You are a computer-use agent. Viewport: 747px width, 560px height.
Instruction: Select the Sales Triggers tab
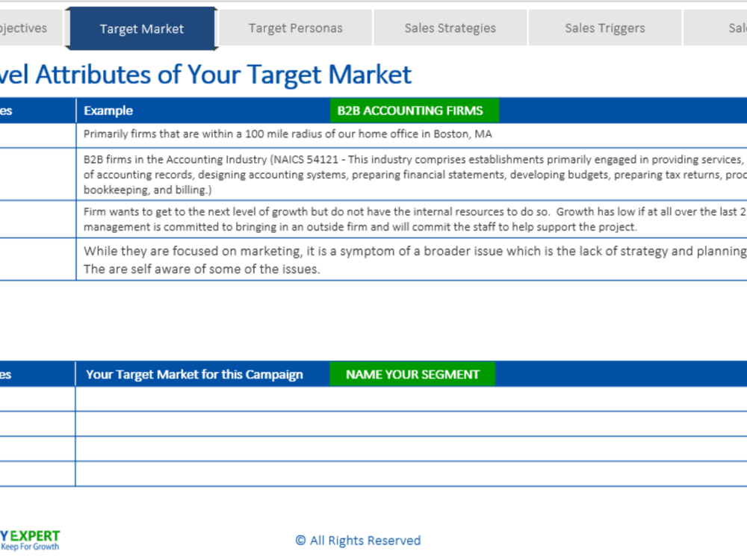pos(605,28)
